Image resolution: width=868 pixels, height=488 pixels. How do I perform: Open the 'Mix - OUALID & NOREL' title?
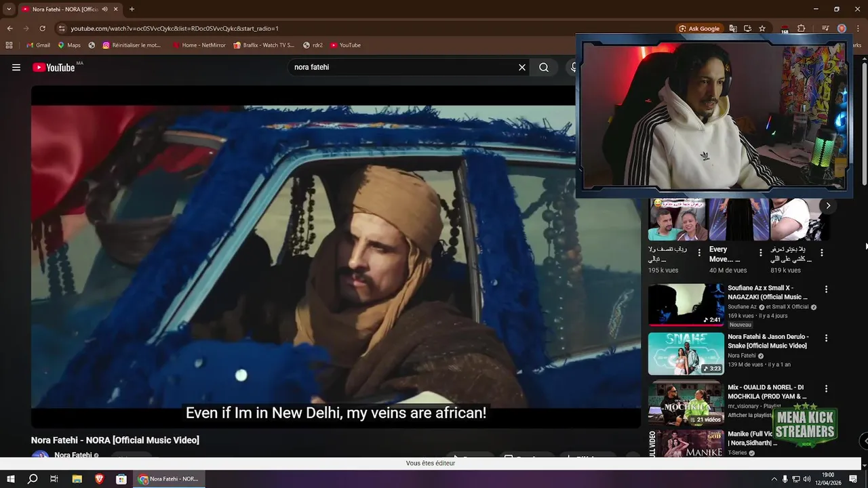pos(768,392)
